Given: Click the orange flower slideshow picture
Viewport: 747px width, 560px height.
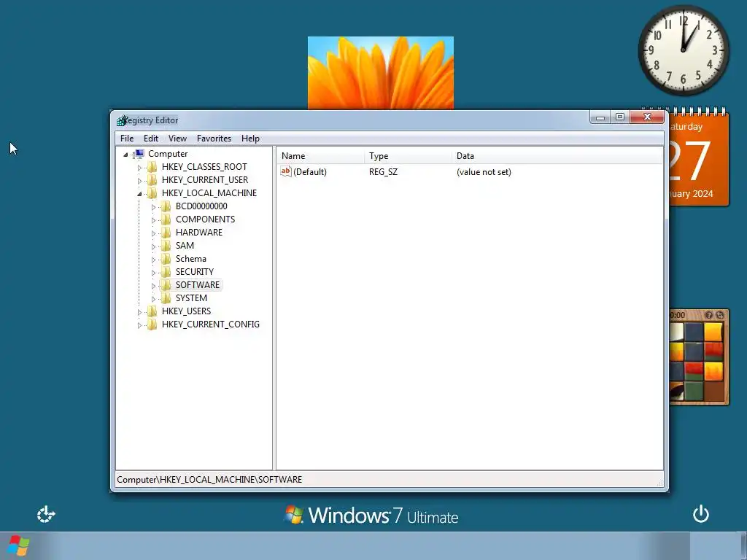Looking at the screenshot, I should pyautogui.click(x=381, y=73).
